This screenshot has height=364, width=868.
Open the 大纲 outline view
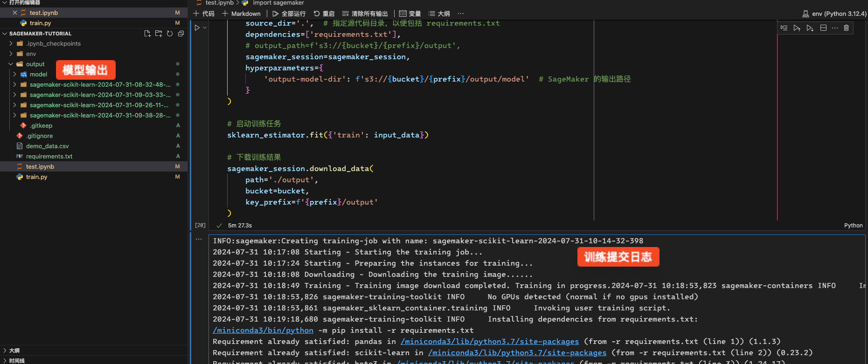[x=439, y=14]
